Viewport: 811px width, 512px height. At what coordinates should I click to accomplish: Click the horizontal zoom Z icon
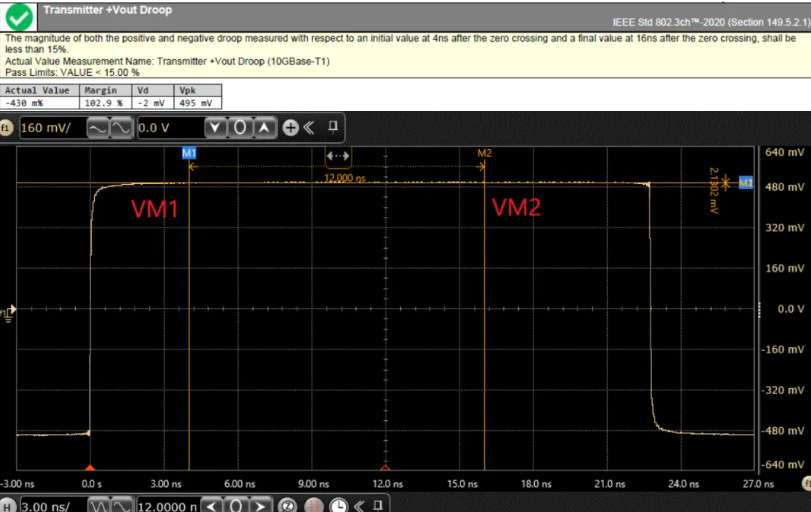286,506
